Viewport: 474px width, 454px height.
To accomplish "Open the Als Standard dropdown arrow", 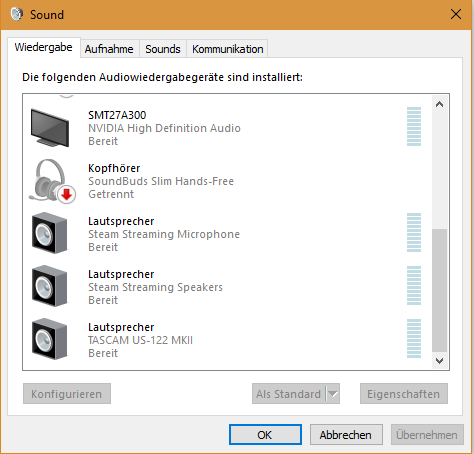I will [333, 394].
